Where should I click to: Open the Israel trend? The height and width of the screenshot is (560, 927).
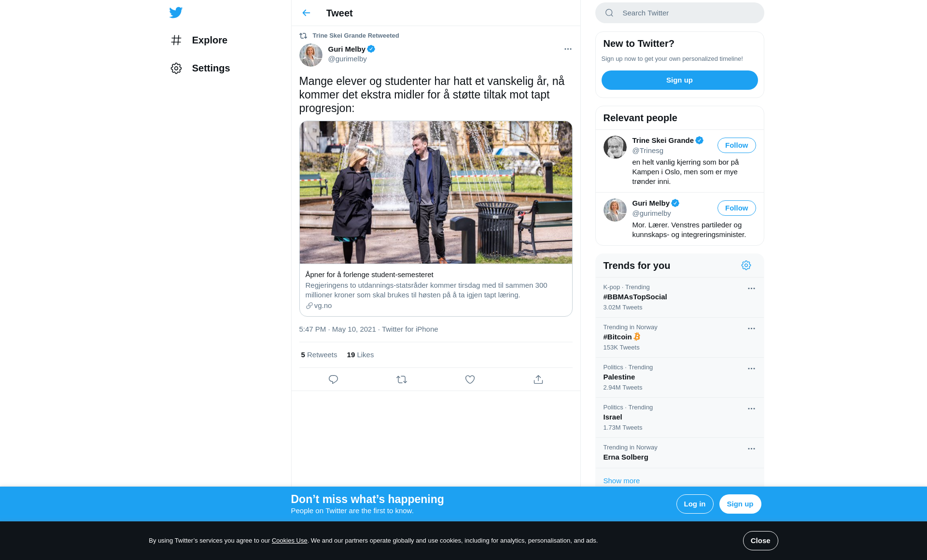[x=680, y=418]
